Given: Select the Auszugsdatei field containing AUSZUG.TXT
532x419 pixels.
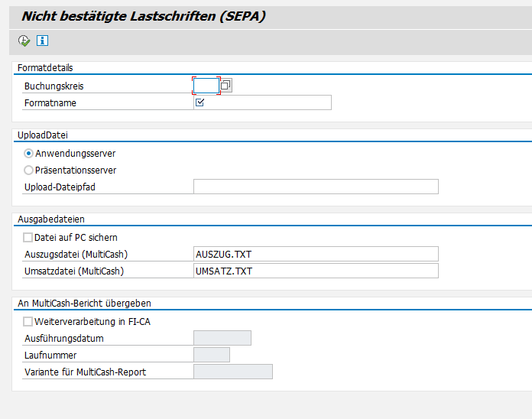Looking at the screenshot, I should [316, 254].
